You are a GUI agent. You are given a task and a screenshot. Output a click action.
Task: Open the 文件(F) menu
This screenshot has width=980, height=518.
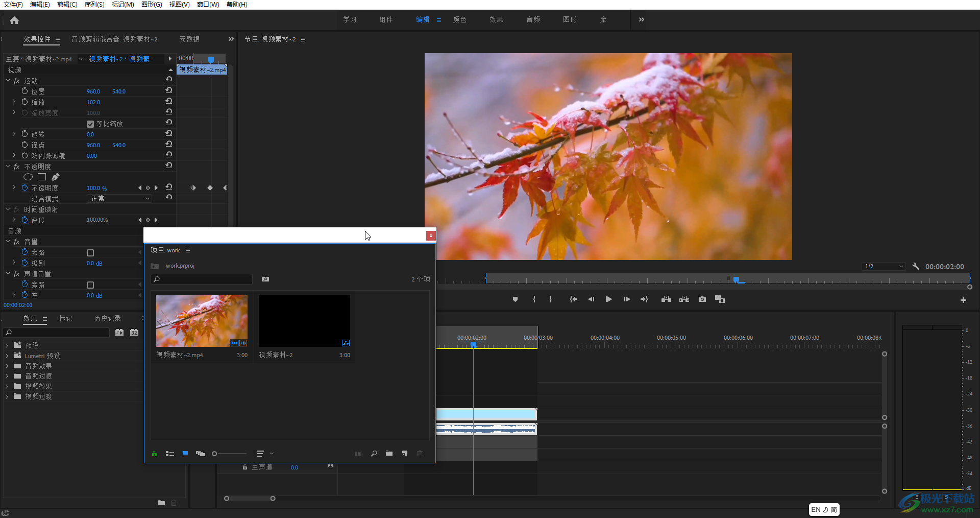tap(13, 4)
